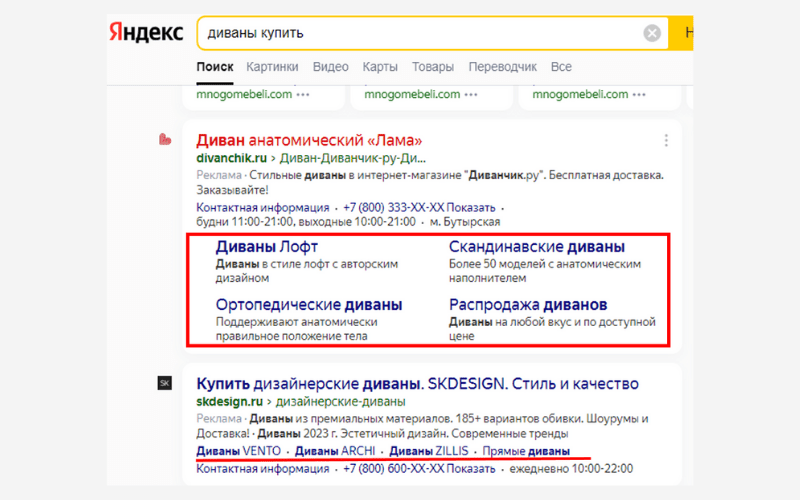The image size is (800, 500).
Task: Open the Карты tab
Action: pos(380,67)
